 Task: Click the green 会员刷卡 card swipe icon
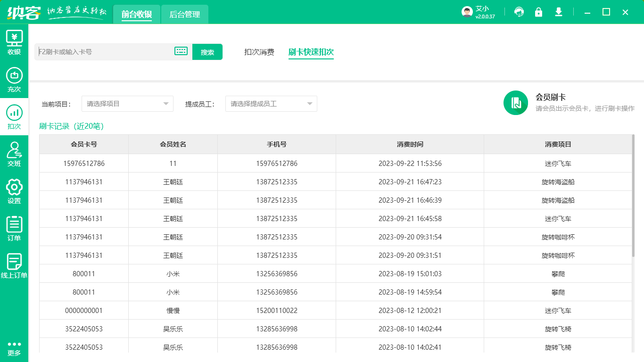[515, 103]
